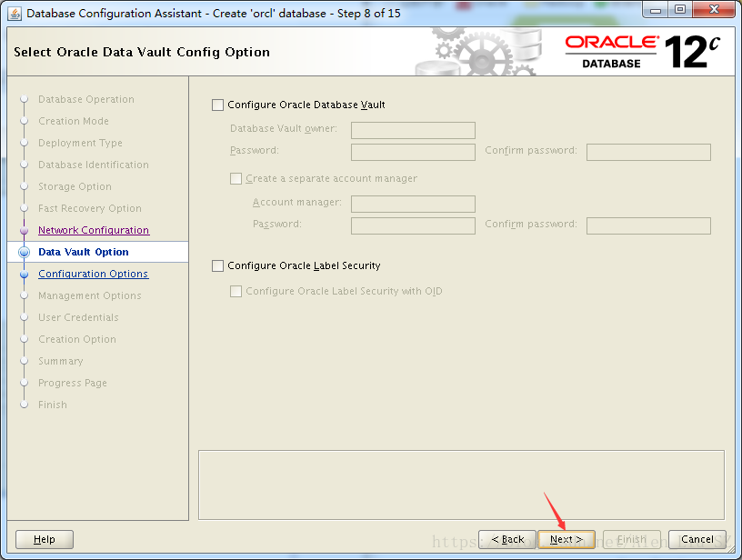This screenshot has height=560, width=742.
Task: Click the Password field under Database Vault owner
Action: click(x=413, y=152)
